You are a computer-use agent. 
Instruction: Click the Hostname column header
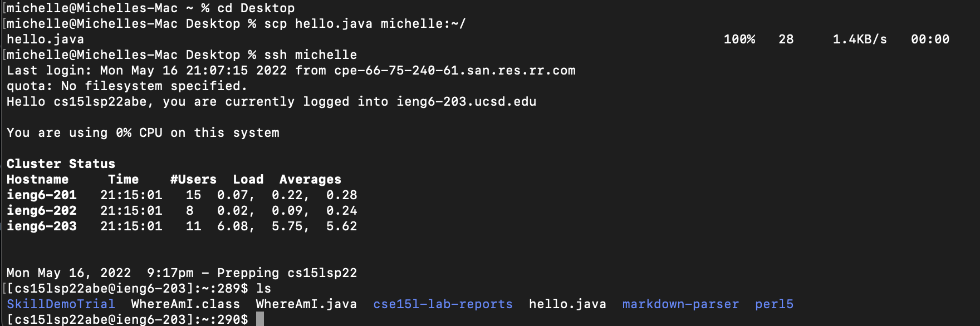tap(37, 180)
